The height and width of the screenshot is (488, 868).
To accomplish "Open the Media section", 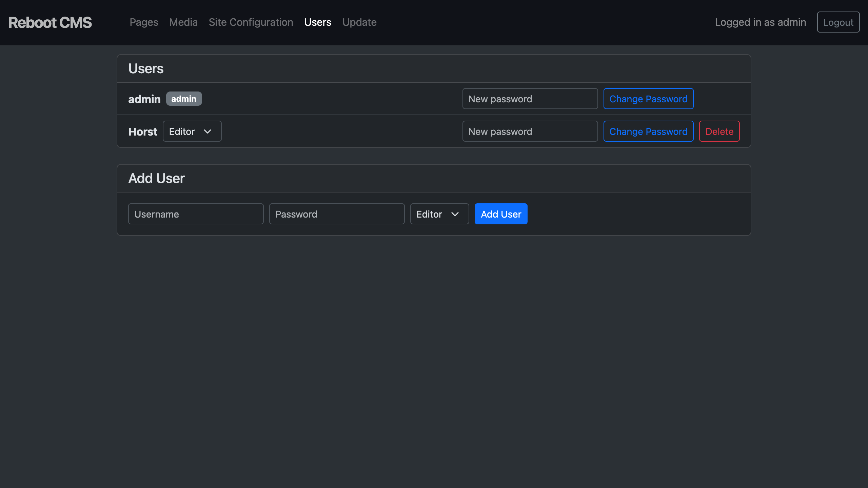I will (x=183, y=22).
